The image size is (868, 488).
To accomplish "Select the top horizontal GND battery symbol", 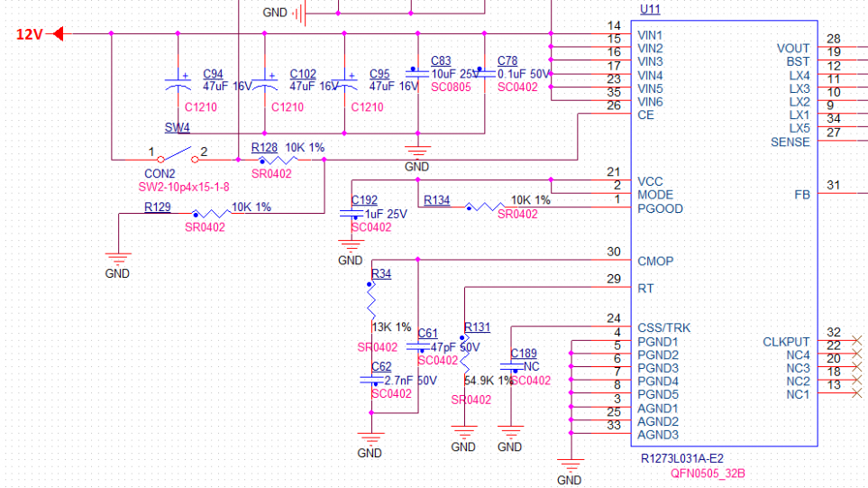I will [x=299, y=14].
